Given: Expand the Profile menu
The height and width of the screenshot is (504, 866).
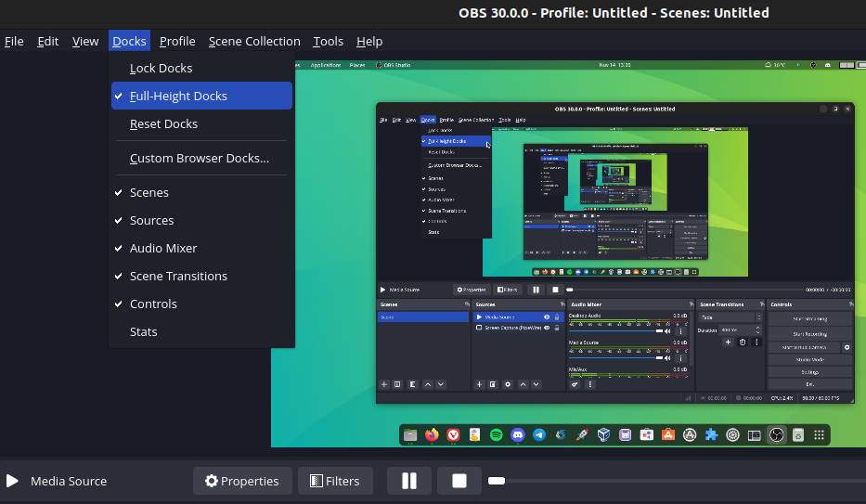Looking at the screenshot, I should 177,41.
